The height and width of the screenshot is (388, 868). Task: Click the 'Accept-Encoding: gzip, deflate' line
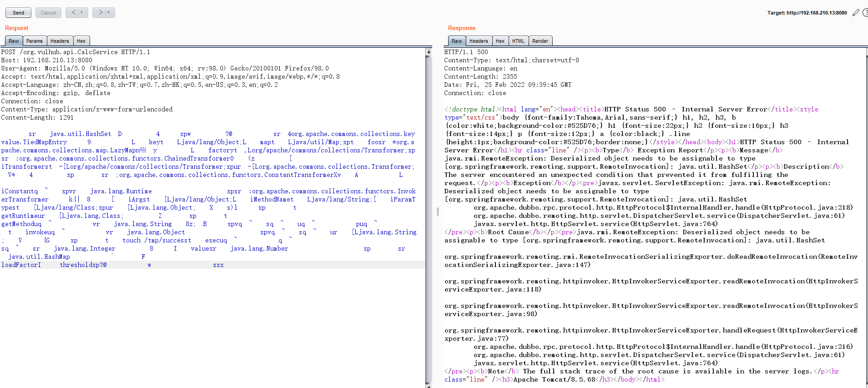(56, 93)
